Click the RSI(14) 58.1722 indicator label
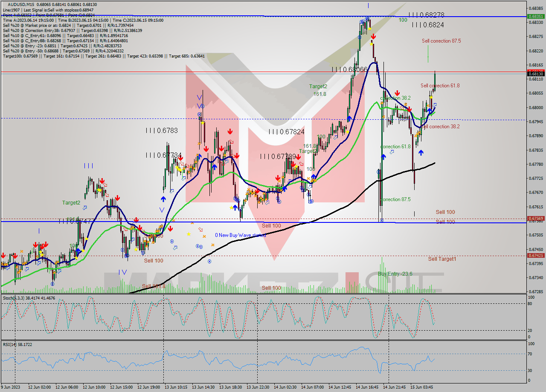546x392 pixels. tap(17, 344)
